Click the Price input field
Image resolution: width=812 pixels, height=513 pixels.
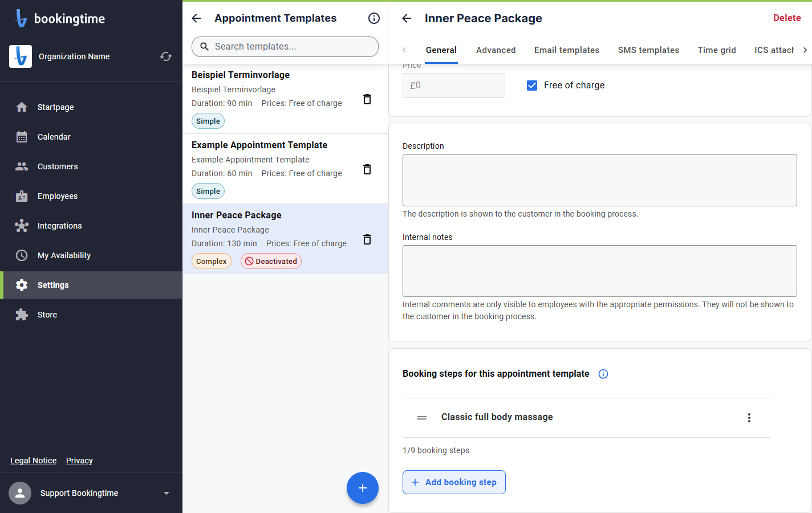(454, 85)
